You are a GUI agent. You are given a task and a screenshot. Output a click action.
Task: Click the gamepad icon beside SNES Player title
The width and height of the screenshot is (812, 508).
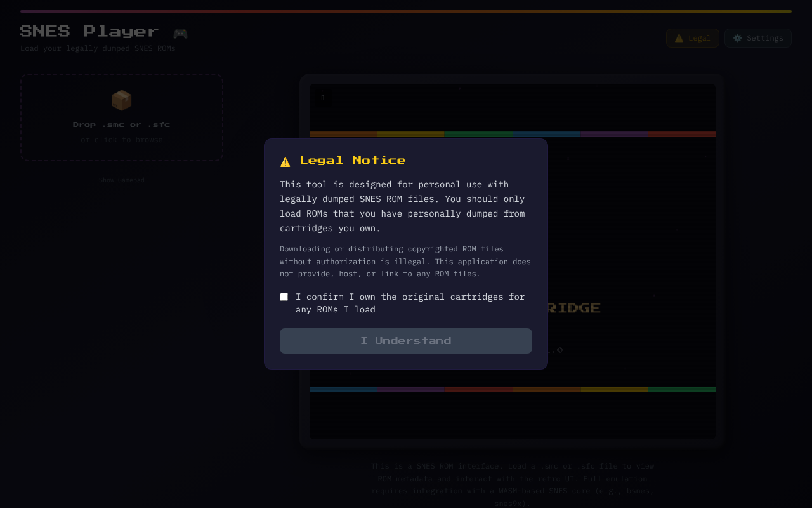(x=180, y=32)
